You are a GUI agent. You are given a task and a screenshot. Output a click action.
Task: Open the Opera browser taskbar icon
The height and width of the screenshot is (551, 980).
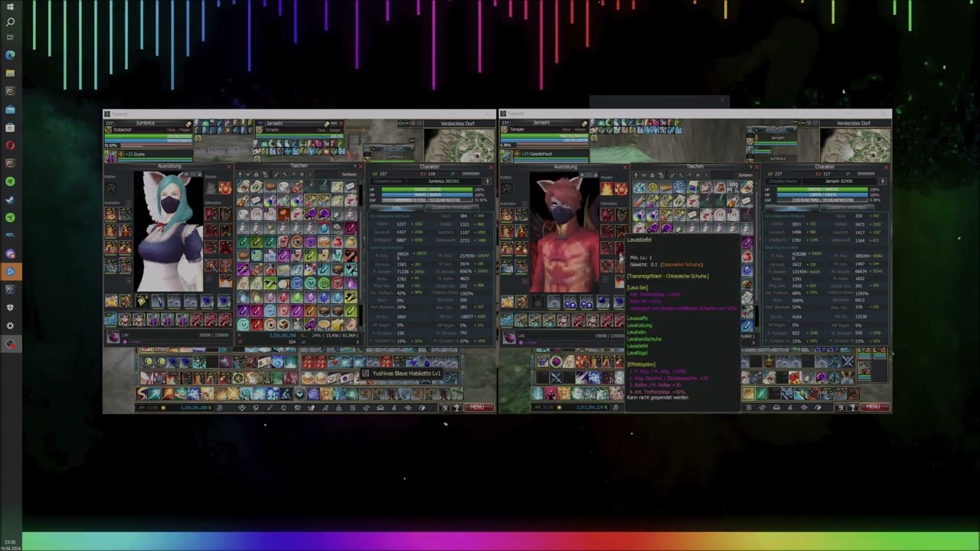(x=10, y=145)
